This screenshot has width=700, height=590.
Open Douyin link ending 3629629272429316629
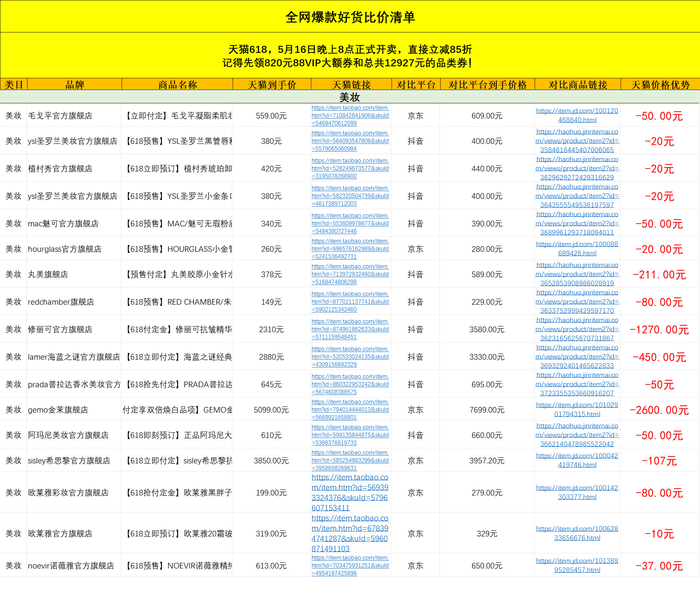(x=577, y=168)
